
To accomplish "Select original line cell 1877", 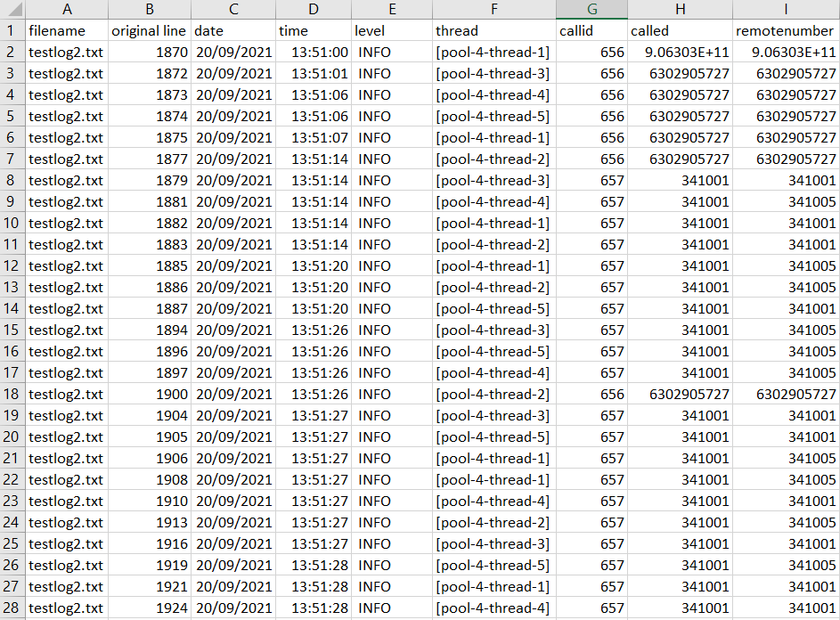I will coord(150,159).
